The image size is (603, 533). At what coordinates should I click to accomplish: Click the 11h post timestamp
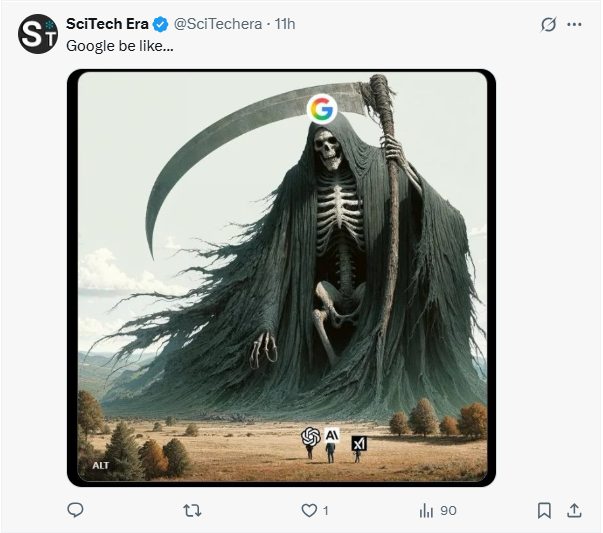point(285,24)
